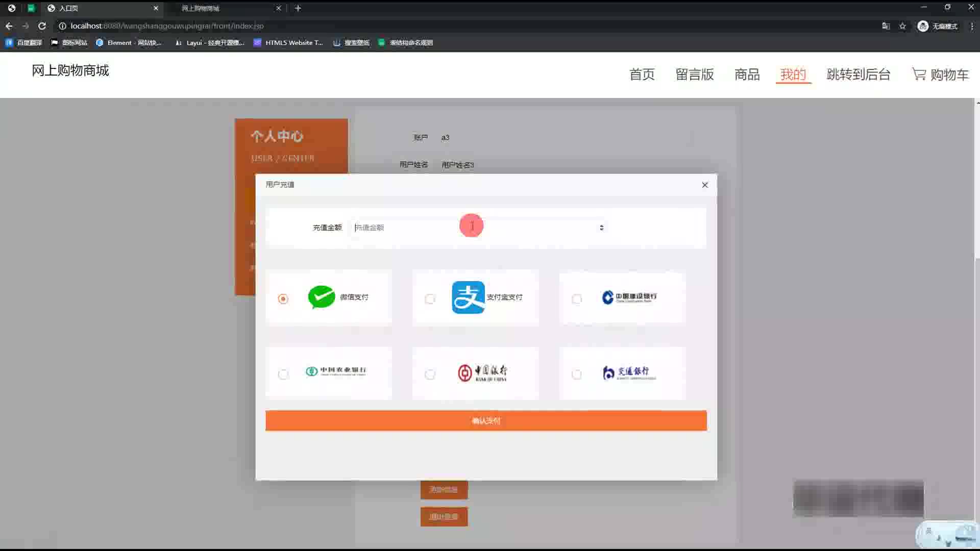This screenshot has width=980, height=551.
Task: Go to 跳转到后台 link
Action: click(859, 74)
